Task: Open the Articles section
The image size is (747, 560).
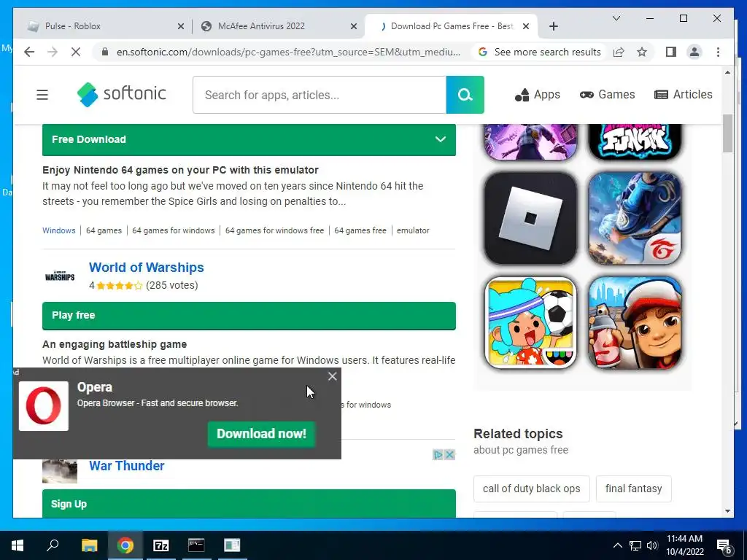Action: (x=683, y=95)
